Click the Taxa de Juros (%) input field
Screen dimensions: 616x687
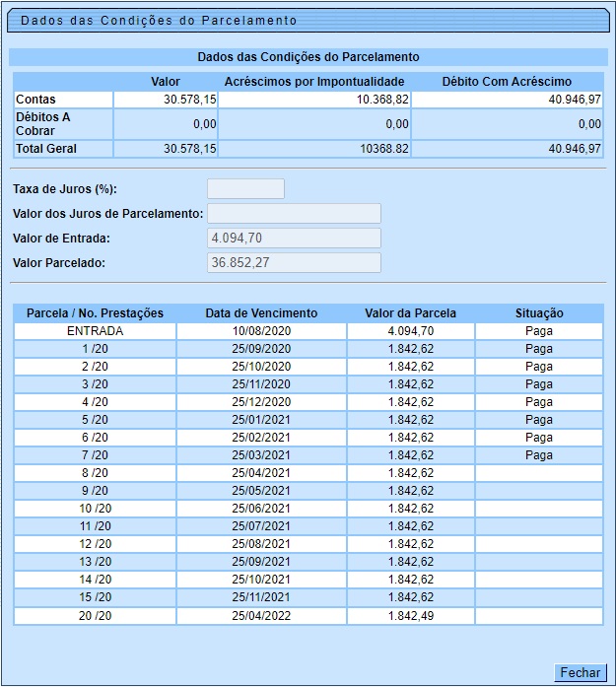[245, 189]
